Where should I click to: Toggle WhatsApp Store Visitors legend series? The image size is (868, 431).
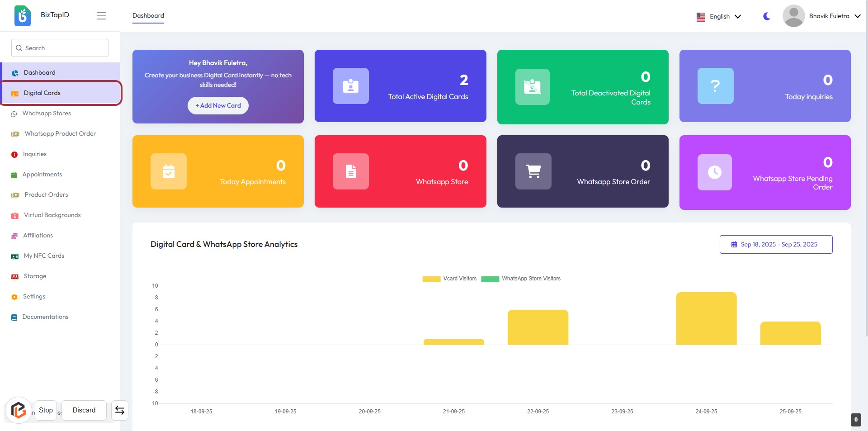point(521,279)
